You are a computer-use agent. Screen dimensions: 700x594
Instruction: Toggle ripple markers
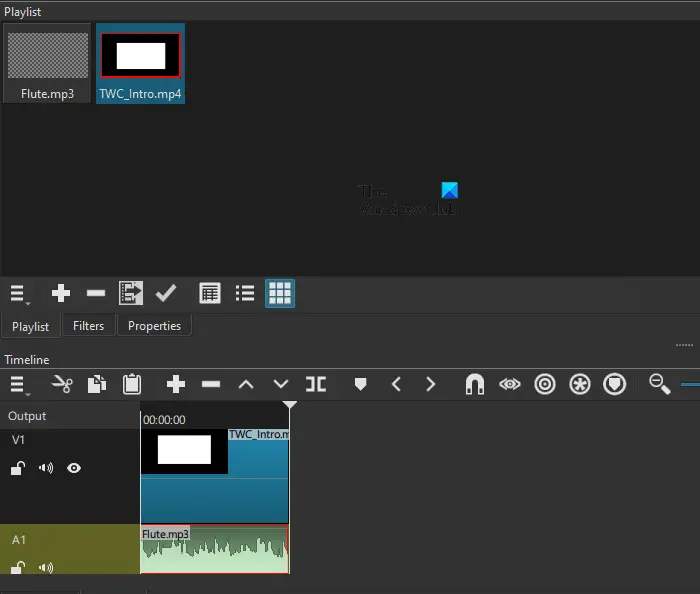tap(615, 384)
